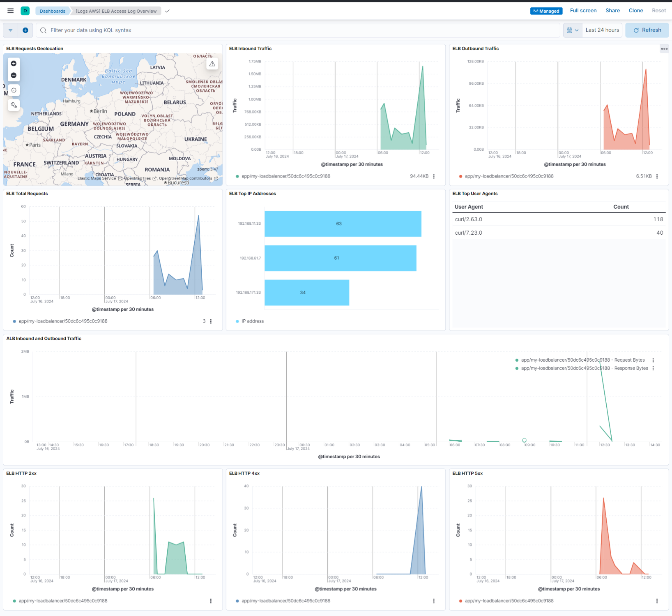Click the Managed badge in the toolbar

click(546, 11)
